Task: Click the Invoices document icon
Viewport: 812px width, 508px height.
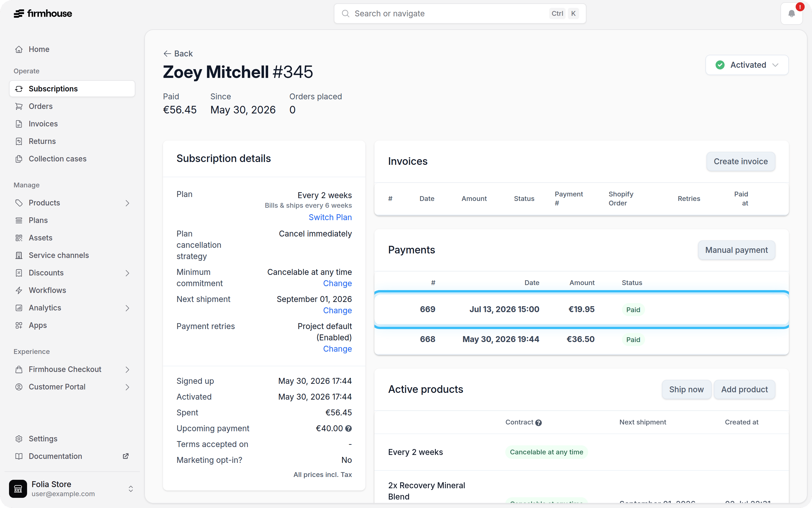Action: (19, 124)
